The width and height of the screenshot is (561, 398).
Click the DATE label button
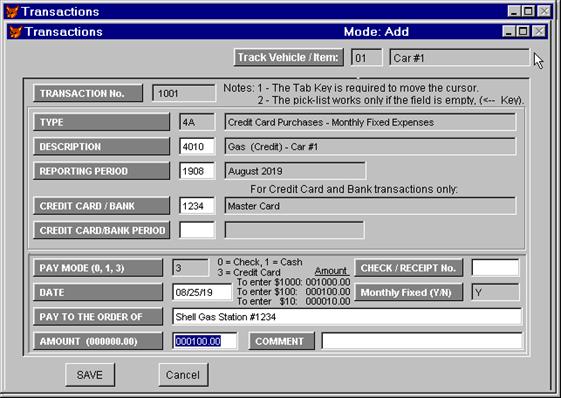point(98,292)
